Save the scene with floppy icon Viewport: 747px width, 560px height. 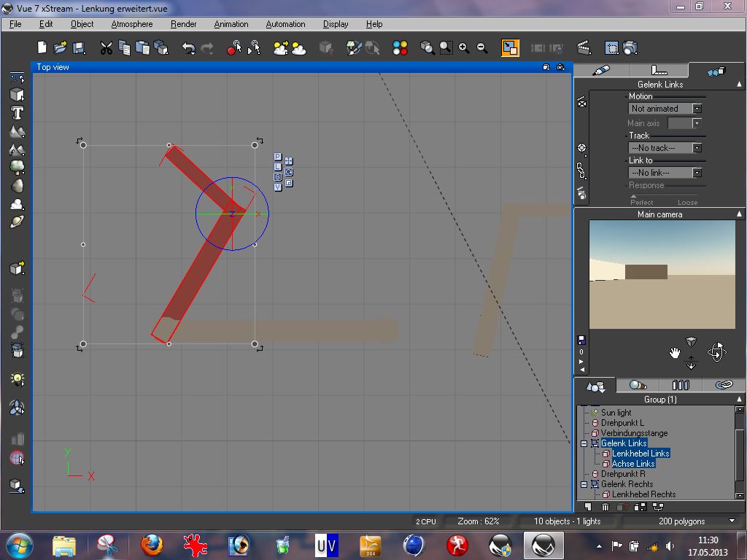tap(79, 47)
